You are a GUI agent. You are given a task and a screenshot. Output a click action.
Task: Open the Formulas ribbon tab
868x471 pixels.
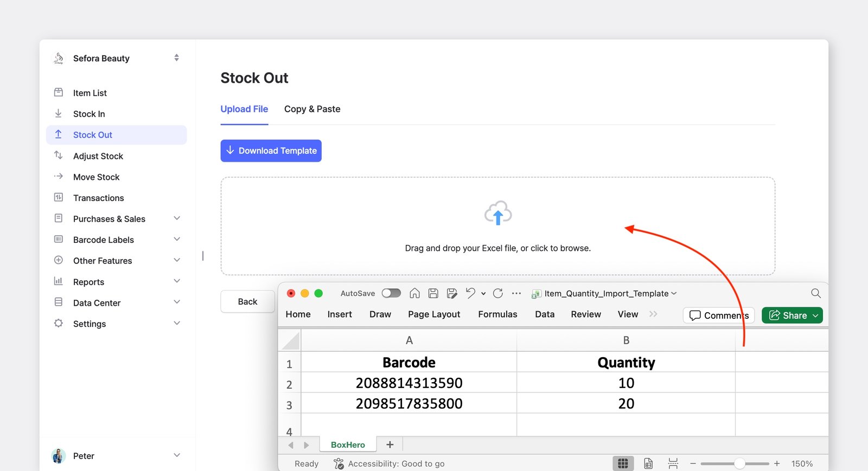pos(497,314)
